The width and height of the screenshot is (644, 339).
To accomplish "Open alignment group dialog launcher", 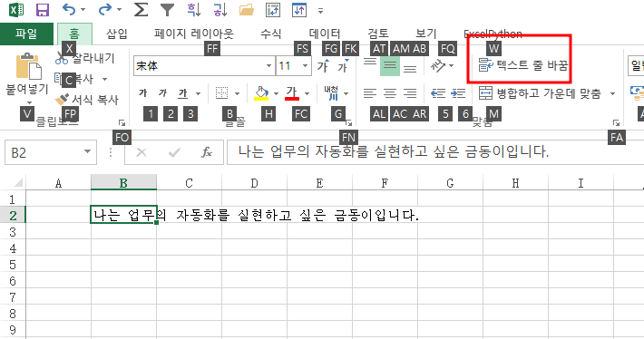I will click(x=616, y=122).
